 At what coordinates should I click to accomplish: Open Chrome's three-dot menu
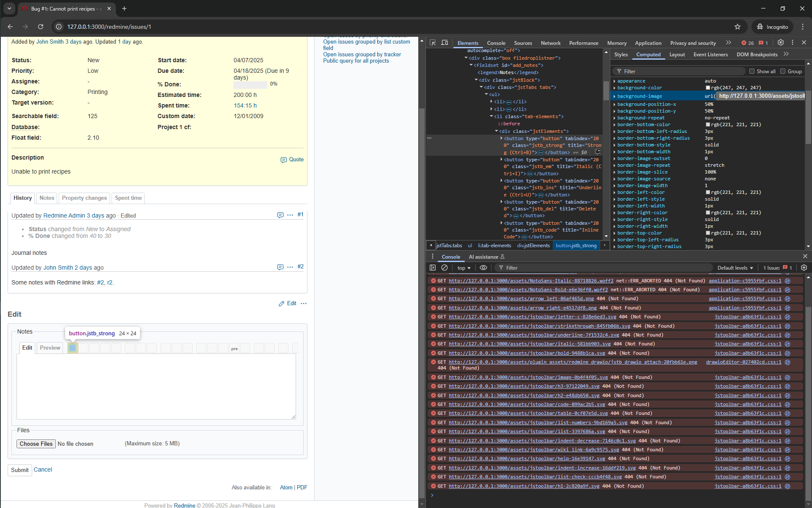[x=803, y=27]
